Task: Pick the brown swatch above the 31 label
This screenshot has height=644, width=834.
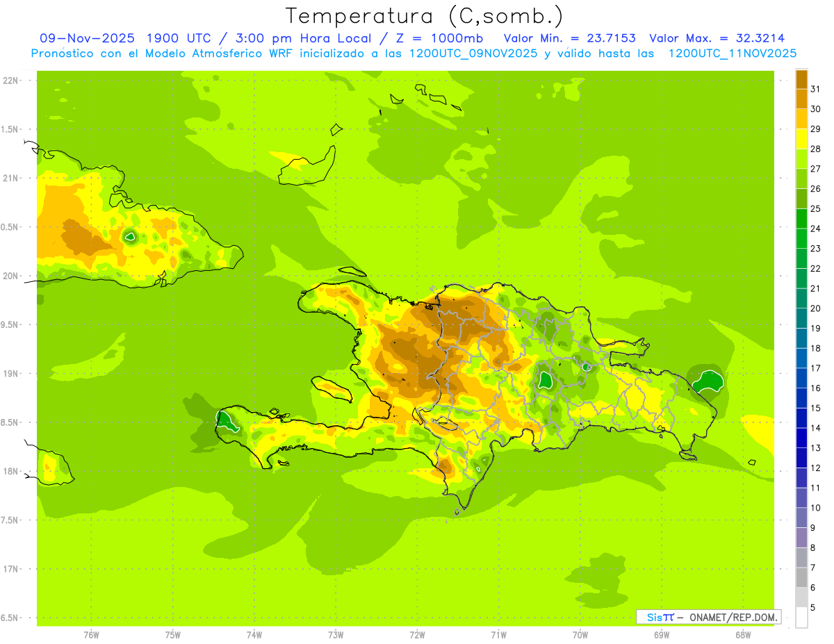Action: (x=801, y=79)
